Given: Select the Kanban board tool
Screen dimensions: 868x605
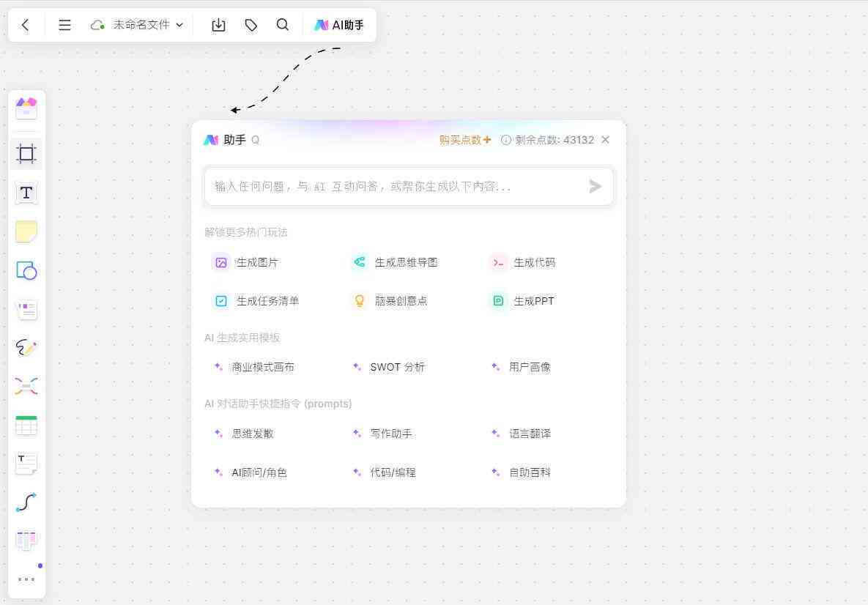Looking at the screenshot, I should pyautogui.click(x=26, y=541).
